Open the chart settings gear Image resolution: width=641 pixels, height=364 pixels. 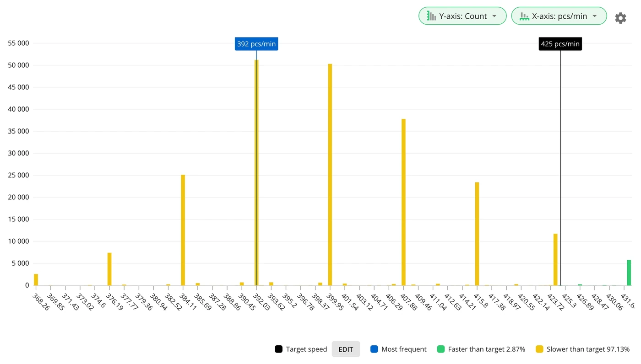click(620, 18)
